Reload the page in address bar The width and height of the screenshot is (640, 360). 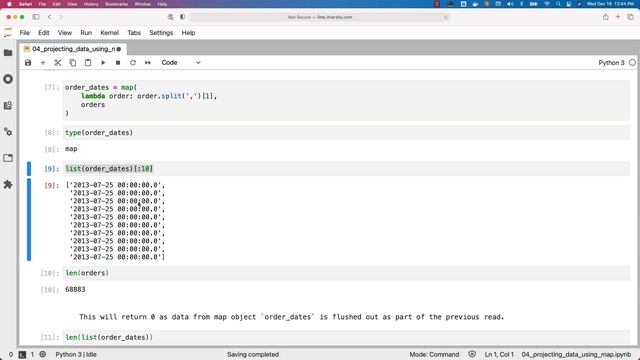pos(445,17)
